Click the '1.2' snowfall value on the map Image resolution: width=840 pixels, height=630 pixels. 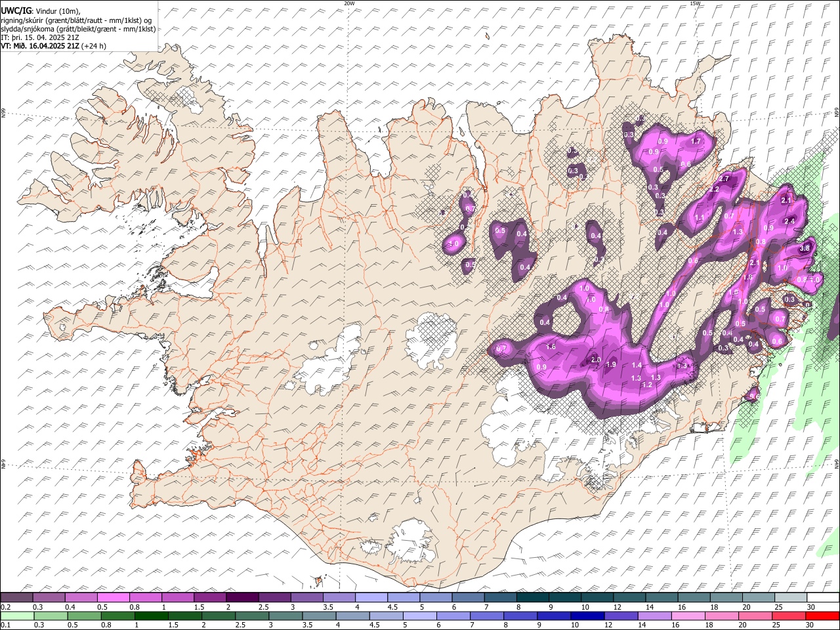click(x=647, y=385)
